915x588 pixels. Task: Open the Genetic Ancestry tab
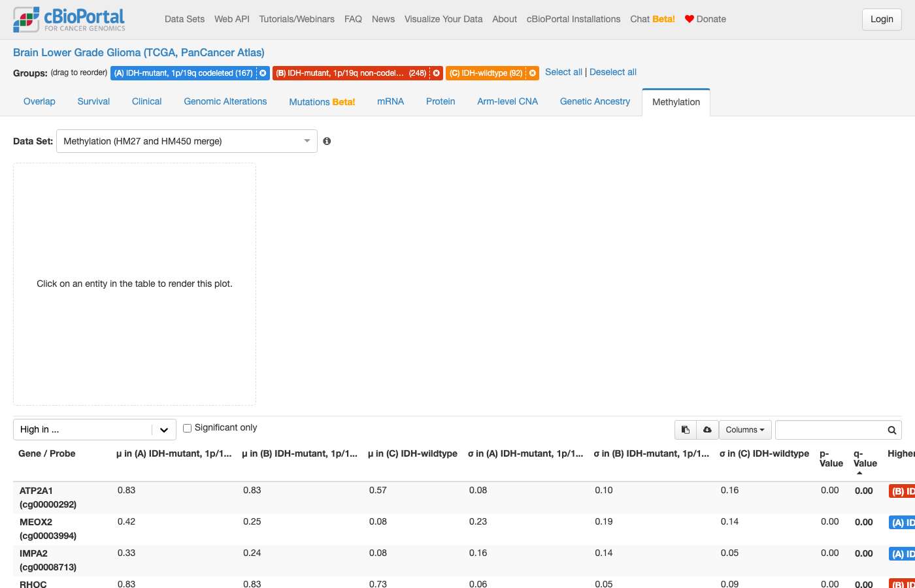coord(595,101)
